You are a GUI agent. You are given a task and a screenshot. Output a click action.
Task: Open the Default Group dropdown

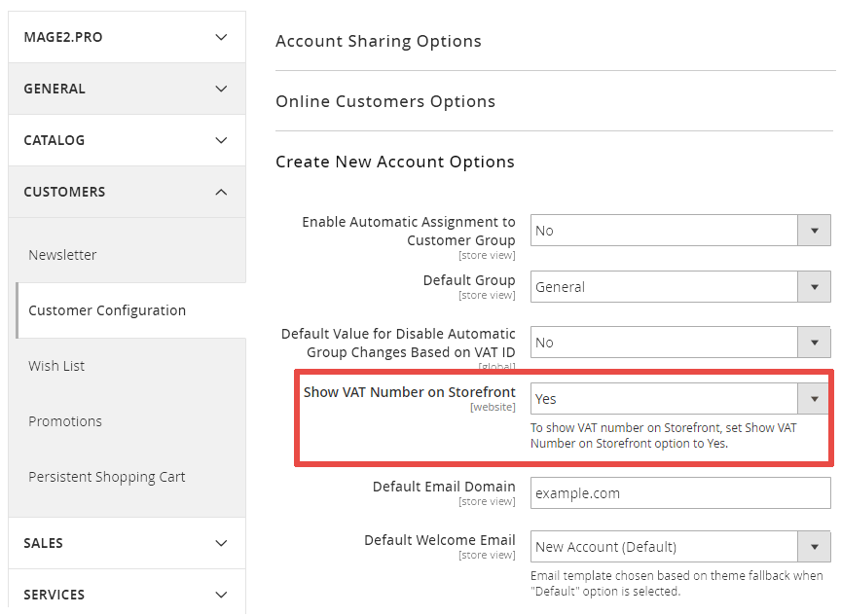[680, 287]
